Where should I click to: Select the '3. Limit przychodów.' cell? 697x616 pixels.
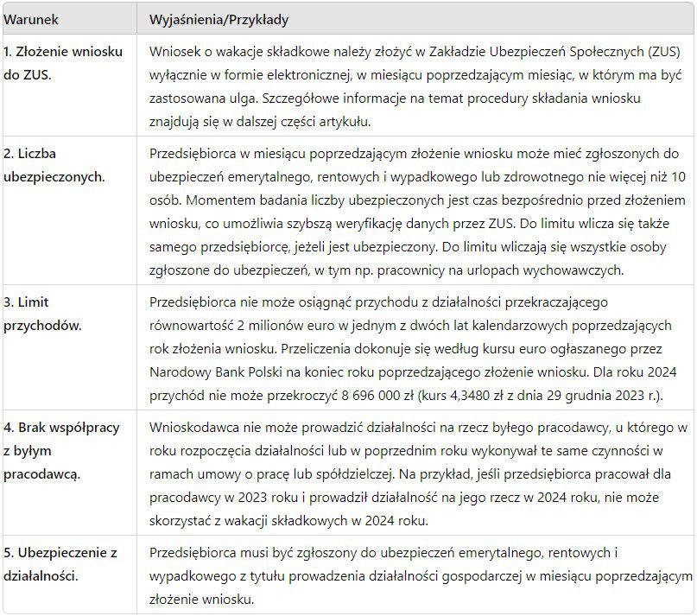(x=70, y=348)
